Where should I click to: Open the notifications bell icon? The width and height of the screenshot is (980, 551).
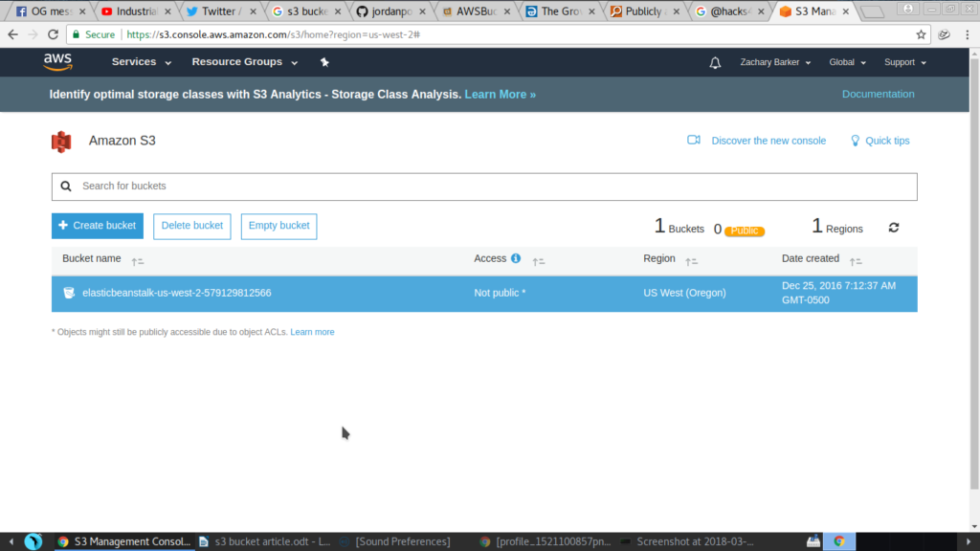pos(714,61)
